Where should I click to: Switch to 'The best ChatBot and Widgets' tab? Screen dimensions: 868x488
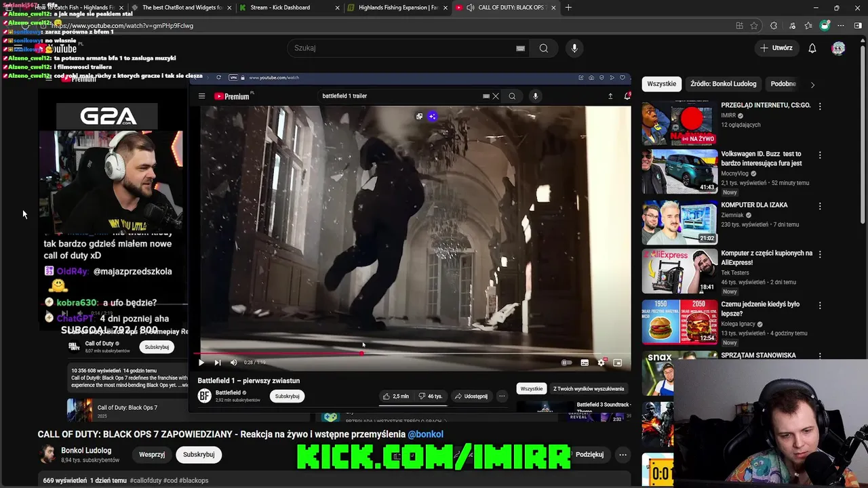[x=182, y=7]
